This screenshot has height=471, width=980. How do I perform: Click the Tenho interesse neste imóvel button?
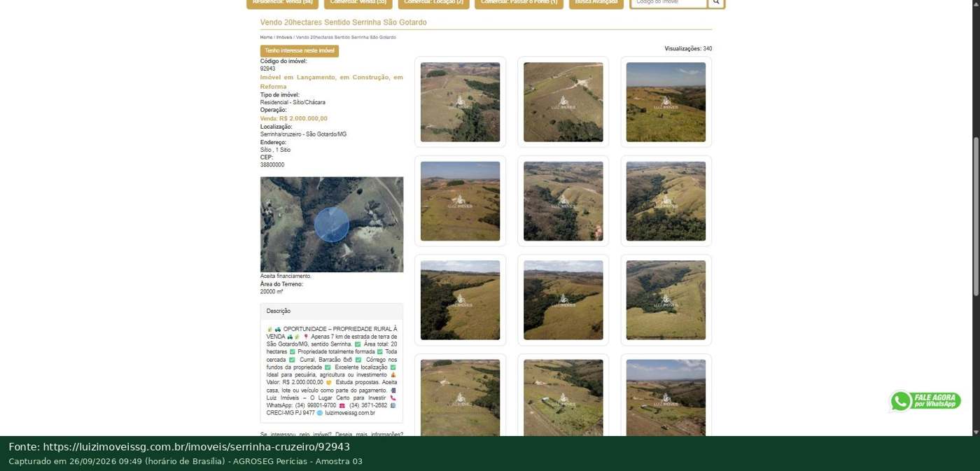pos(300,51)
